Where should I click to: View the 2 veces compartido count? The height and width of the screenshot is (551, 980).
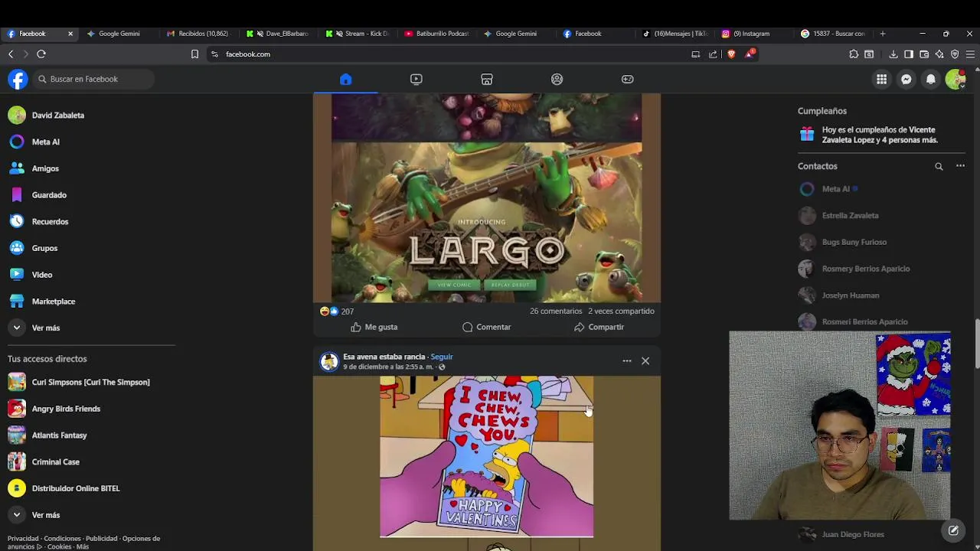click(621, 311)
